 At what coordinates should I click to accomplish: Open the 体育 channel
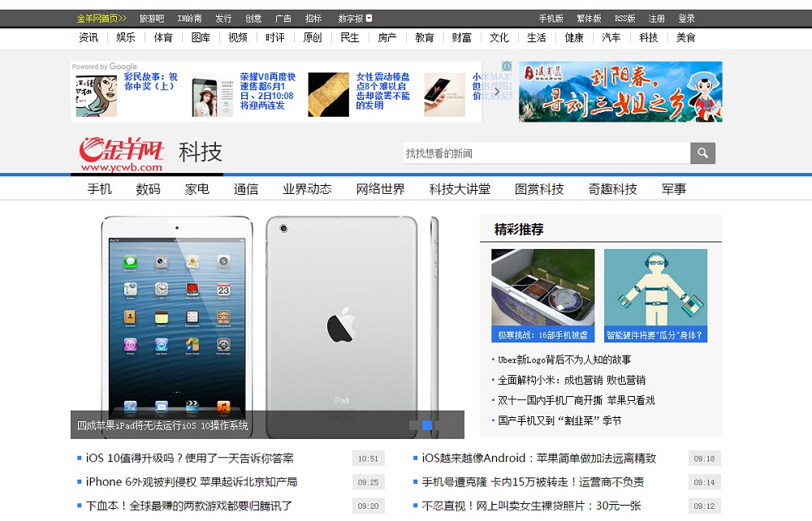[x=162, y=37]
